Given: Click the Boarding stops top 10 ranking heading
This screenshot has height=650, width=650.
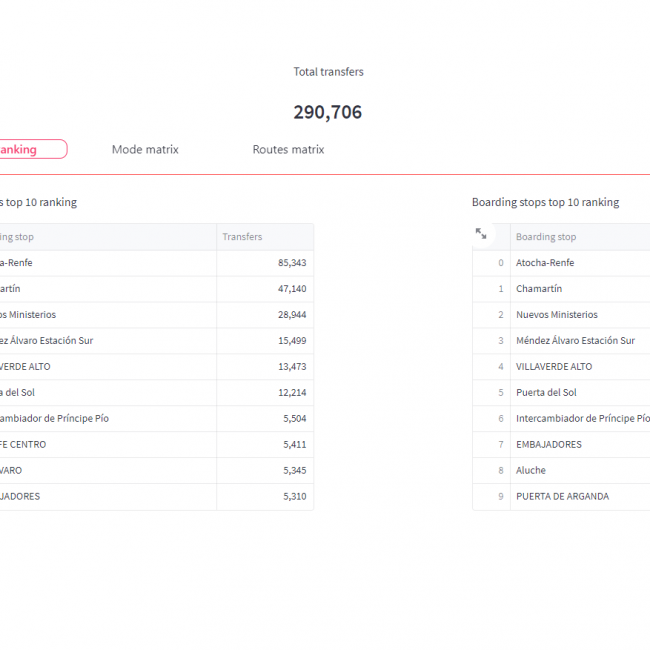Looking at the screenshot, I should coord(545,202).
